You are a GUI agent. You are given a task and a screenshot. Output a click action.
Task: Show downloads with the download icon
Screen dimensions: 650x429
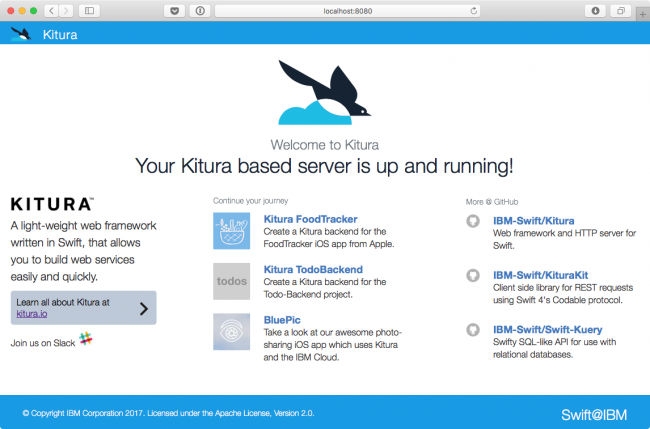[595, 11]
